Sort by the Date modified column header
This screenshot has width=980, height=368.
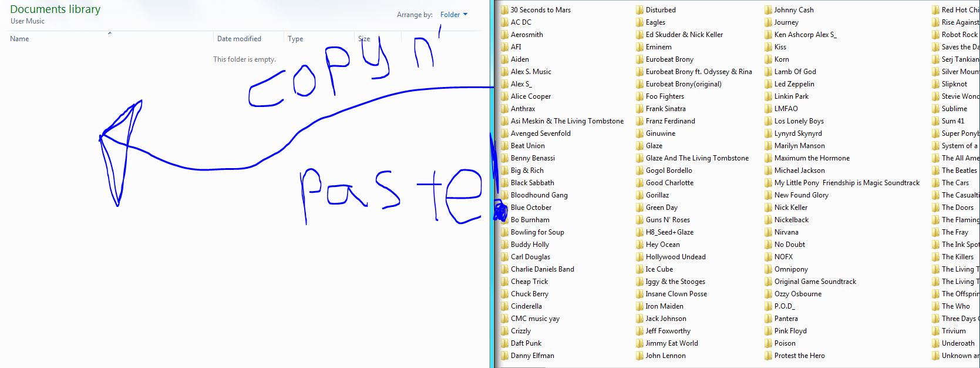239,39
